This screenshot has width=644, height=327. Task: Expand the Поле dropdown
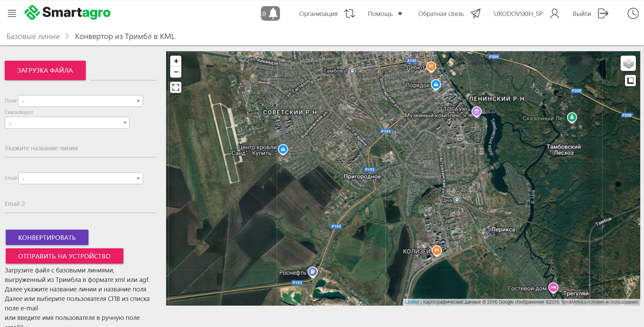coord(81,101)
